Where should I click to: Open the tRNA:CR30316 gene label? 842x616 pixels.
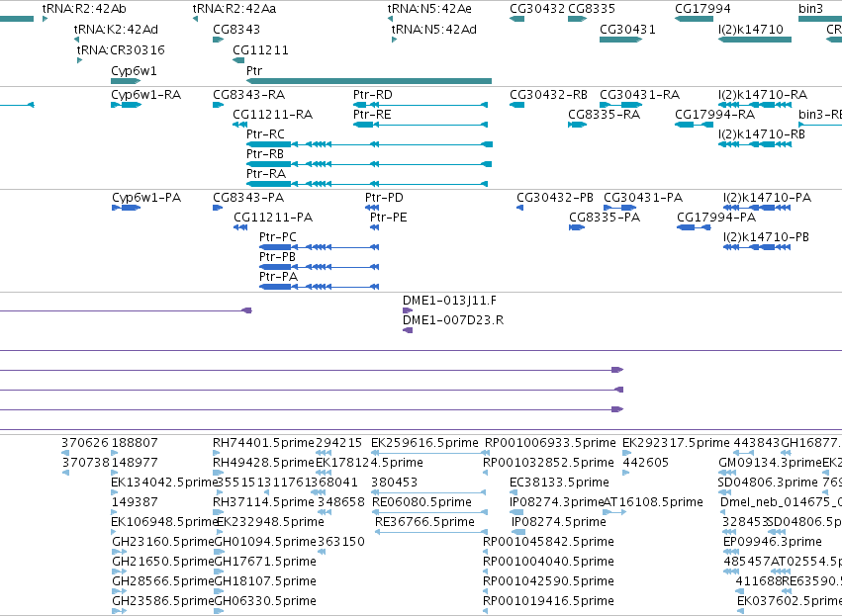pos(121,49)
